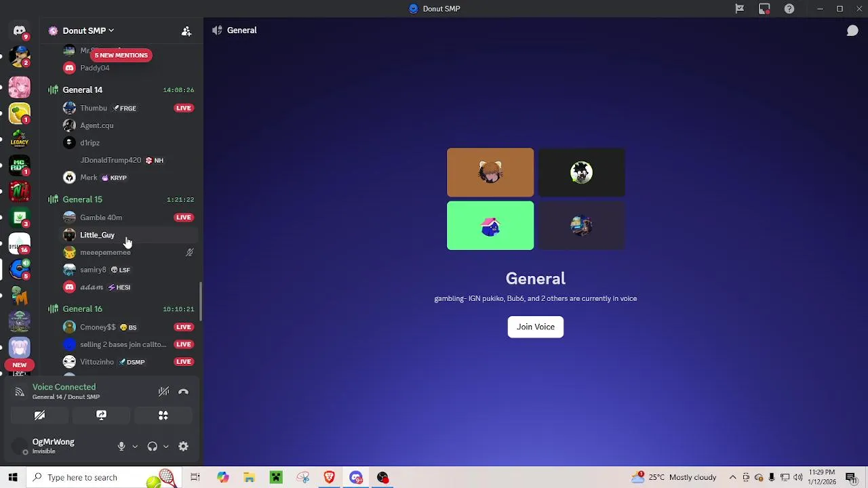
Task: Open the server icon with cap-wearing avatar
Action: coord(19,56)
